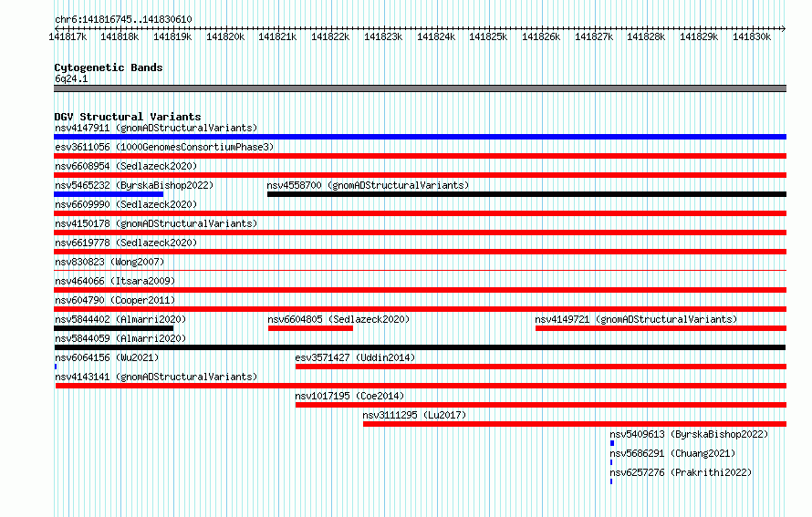
Task: Click the nsv6609990 red variant bar
Action: (420, 213)
